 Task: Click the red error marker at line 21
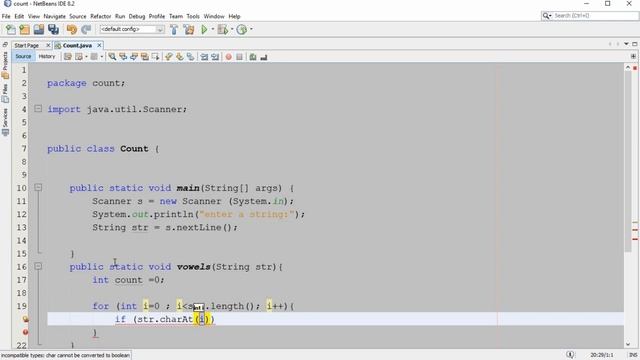25,332
